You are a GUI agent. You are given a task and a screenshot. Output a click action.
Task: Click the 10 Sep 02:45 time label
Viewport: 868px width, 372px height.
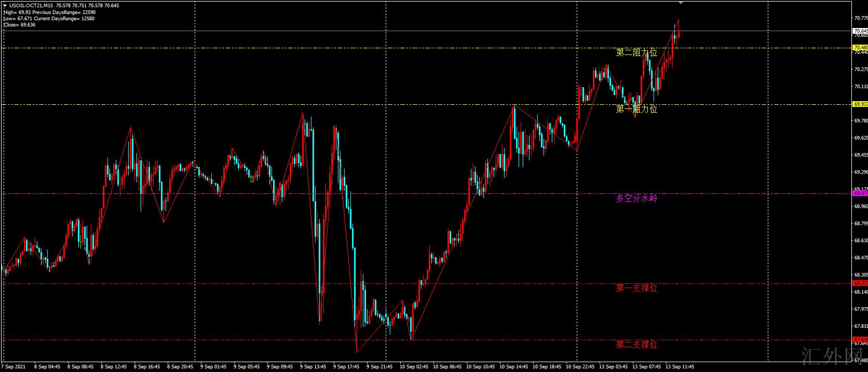[x=414, y=367]
